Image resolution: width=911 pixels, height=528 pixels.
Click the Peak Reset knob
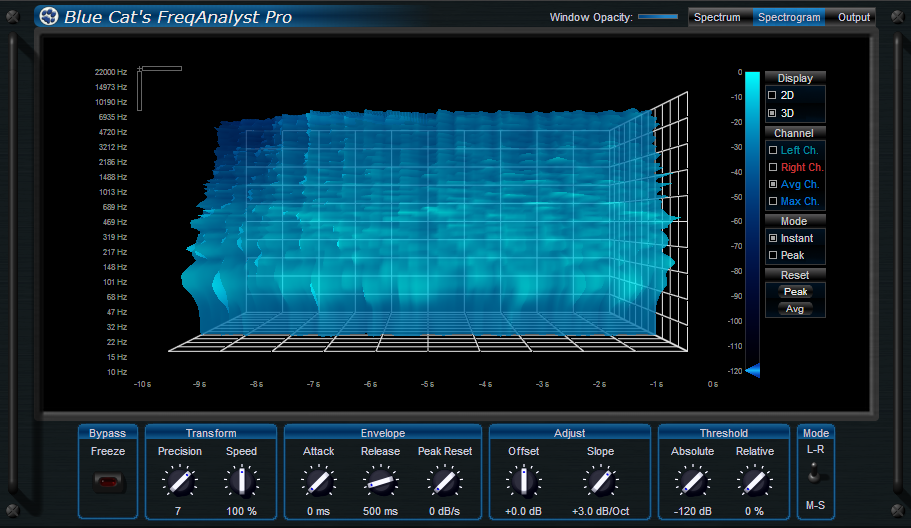point(445,482)
